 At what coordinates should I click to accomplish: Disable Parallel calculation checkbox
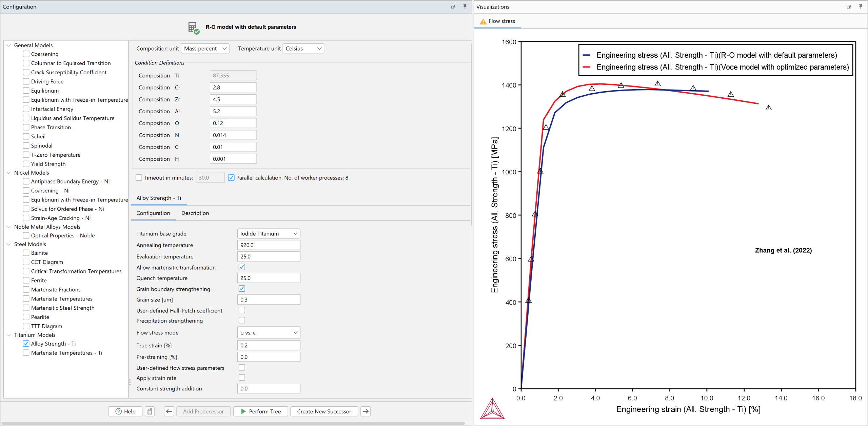point(231,178)
